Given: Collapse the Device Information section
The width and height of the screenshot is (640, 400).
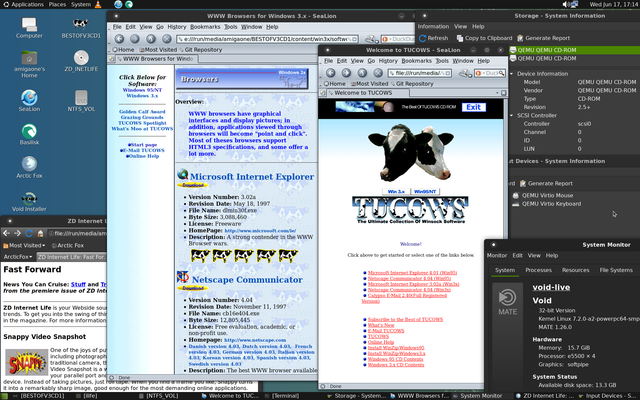Looking at the screenshot, I should (x=512, y=73).
